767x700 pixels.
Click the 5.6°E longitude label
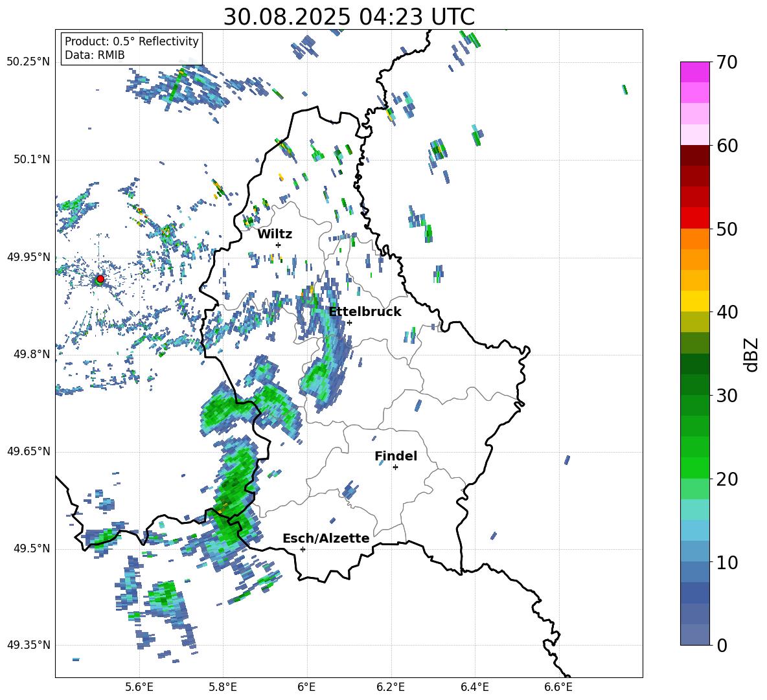click(139, 687)
